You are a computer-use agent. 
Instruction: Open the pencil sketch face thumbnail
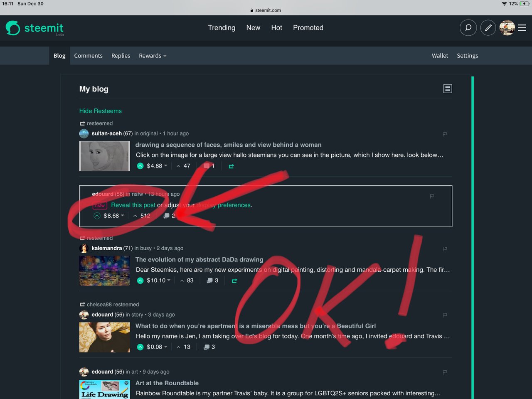(105, 156)
